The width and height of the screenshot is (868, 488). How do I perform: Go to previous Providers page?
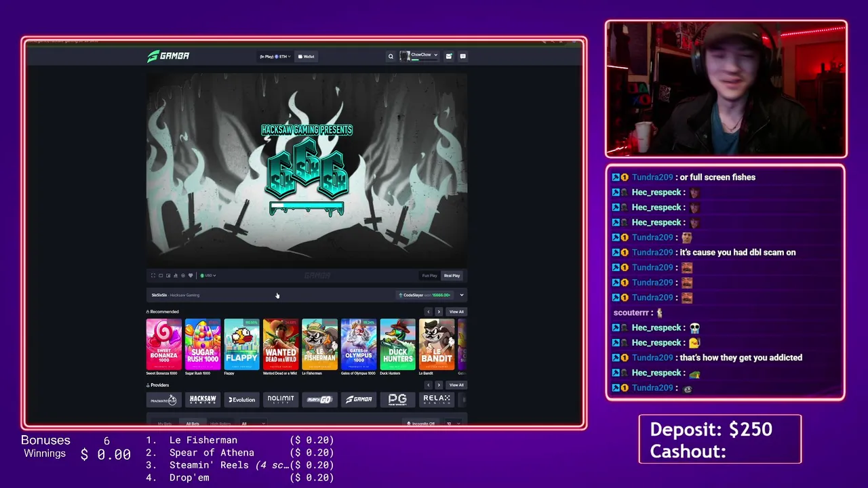428,385
